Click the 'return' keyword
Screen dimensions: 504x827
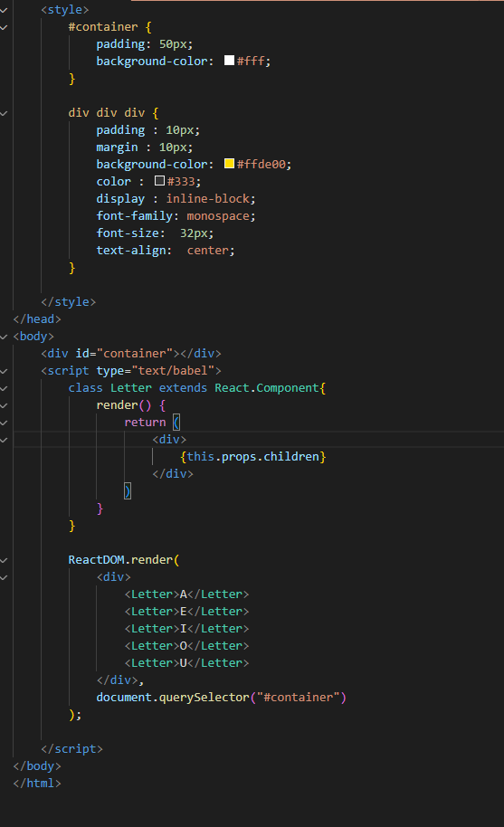tap(145, 423)
